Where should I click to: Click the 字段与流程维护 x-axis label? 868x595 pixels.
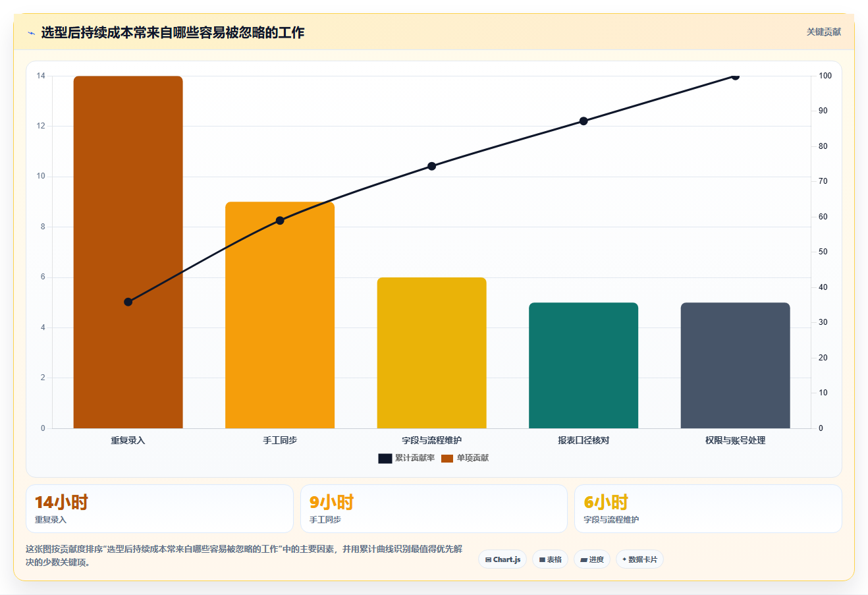point(432,440)
